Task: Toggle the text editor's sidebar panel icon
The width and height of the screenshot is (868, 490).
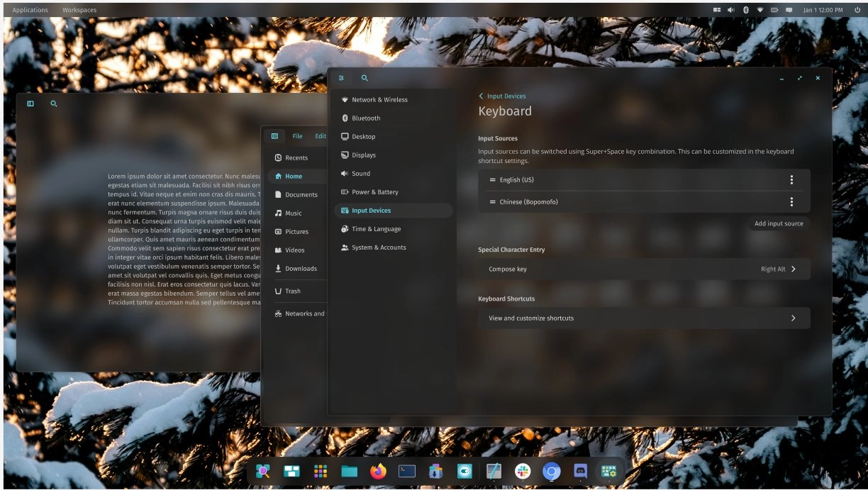Action: point(30,104)
